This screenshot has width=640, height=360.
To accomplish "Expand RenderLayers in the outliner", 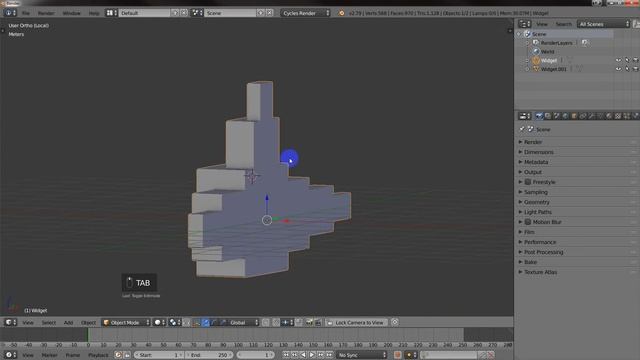I will [x=528, y=43].
